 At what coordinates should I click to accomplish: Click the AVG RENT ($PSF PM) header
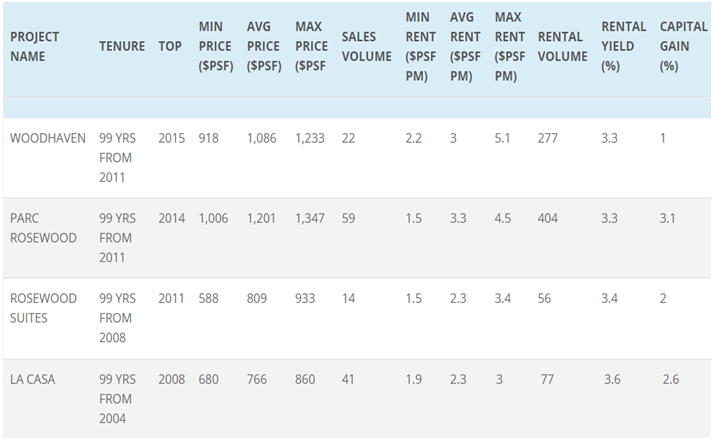(x=465, y=46)
